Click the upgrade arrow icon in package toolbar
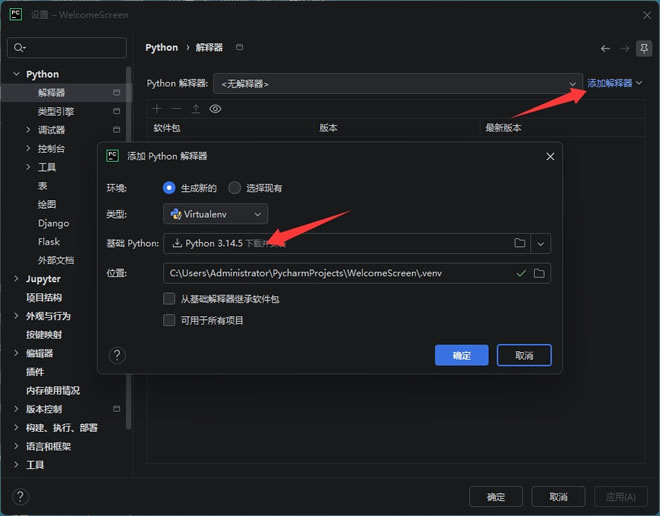Screen dimensions: 660x516 196,109
